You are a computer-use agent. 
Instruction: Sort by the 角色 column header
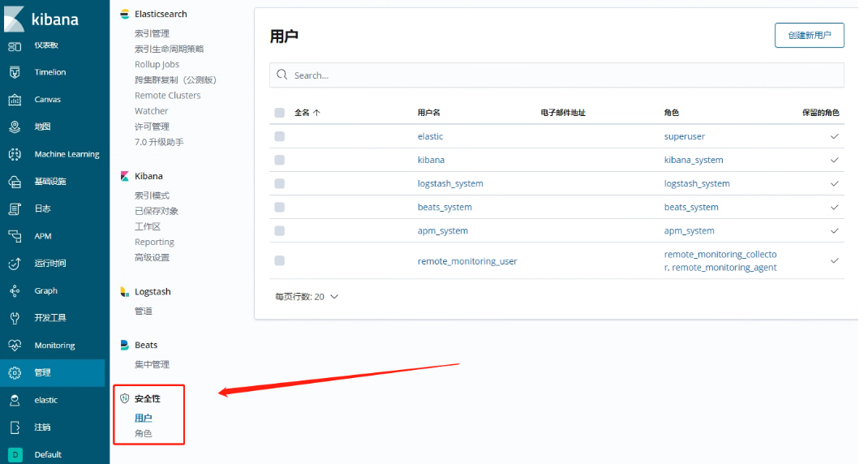(672, 113)
